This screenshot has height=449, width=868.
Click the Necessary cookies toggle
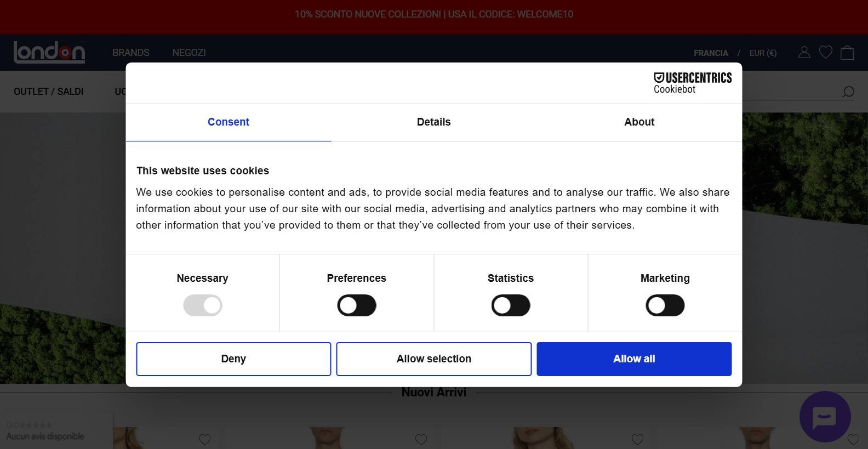click(203, 305)
